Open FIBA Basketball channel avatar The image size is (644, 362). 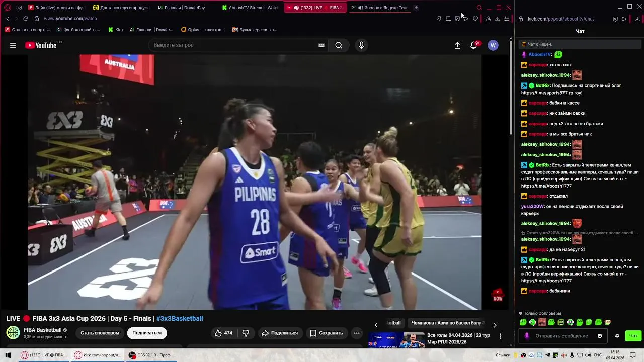tap(13, 333)
